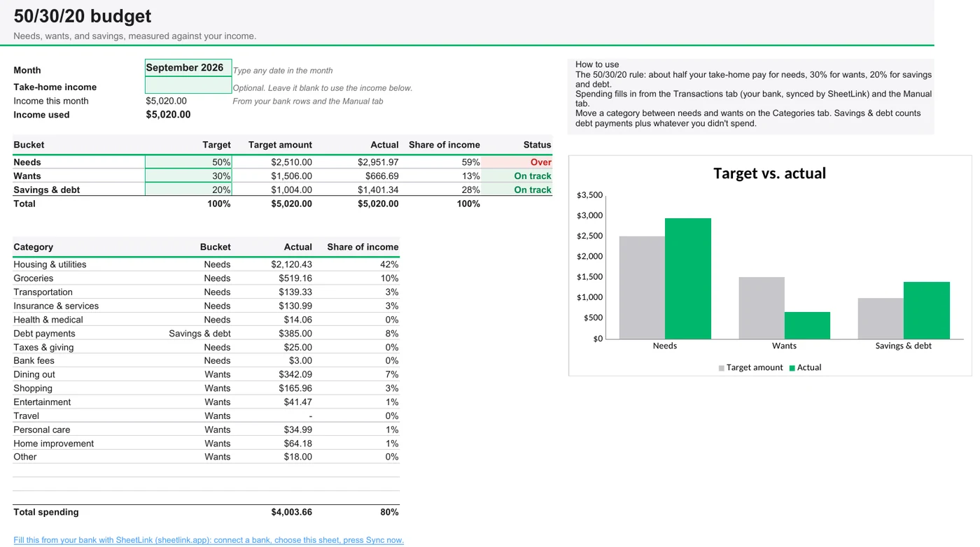Select the Savings & debt target 20% cell

pyautogui.click(x=188, y=190)
